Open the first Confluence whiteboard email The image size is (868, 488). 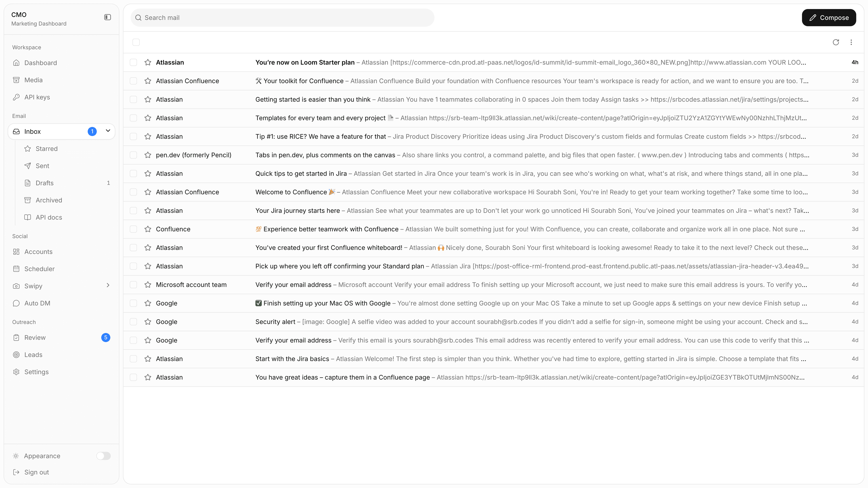point(494,248)
